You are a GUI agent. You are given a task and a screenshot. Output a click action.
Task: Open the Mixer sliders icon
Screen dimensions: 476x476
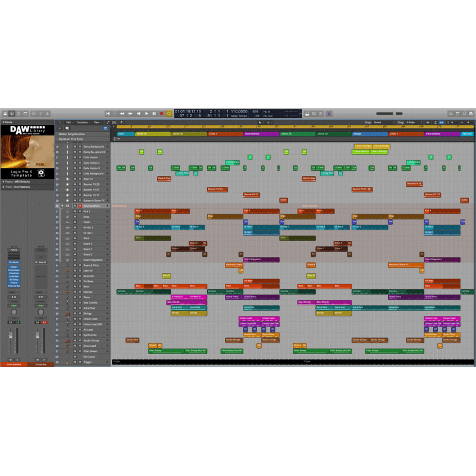coord(40,114)
